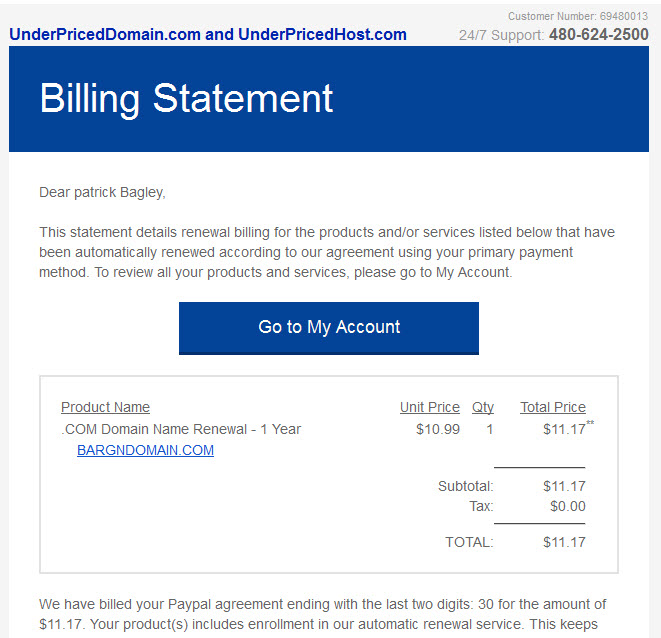Screen dimensions: 661x638
Task: Click the Tax $0.00 amount
Action: coord(567,506)
